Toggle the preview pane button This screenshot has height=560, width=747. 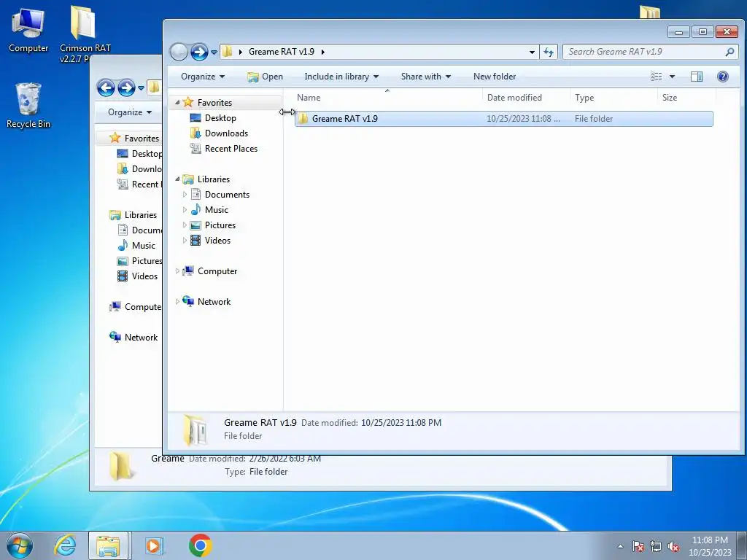[697, 76]
